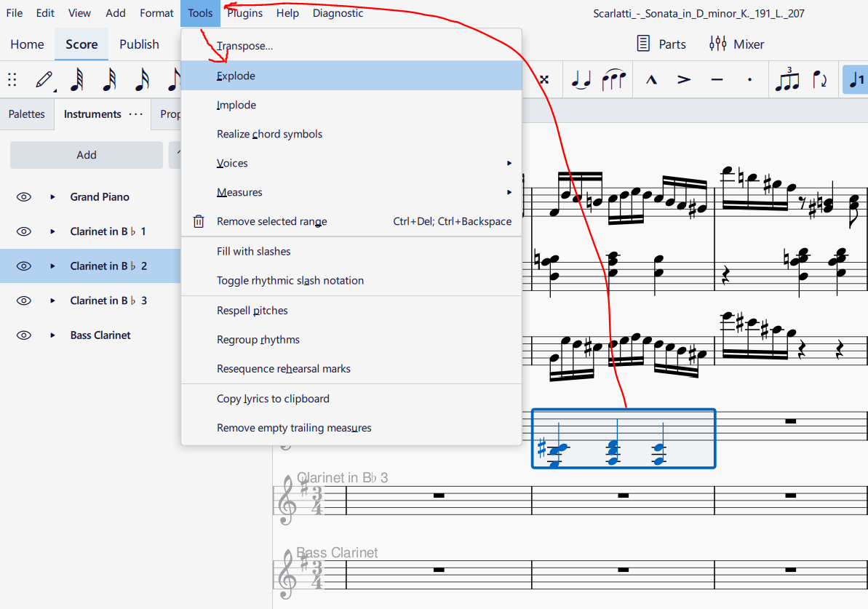
Task: Click the Bass Clarinet staff label
Action: pyautogui.click(x=337, y=552)
